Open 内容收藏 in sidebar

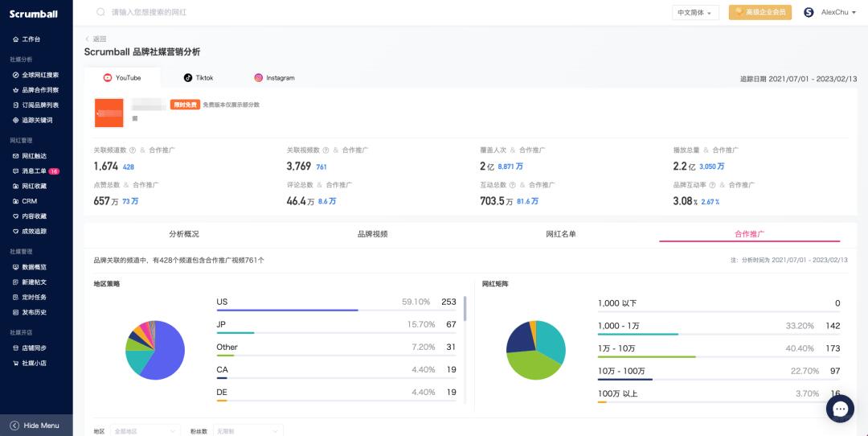point(29,216)
